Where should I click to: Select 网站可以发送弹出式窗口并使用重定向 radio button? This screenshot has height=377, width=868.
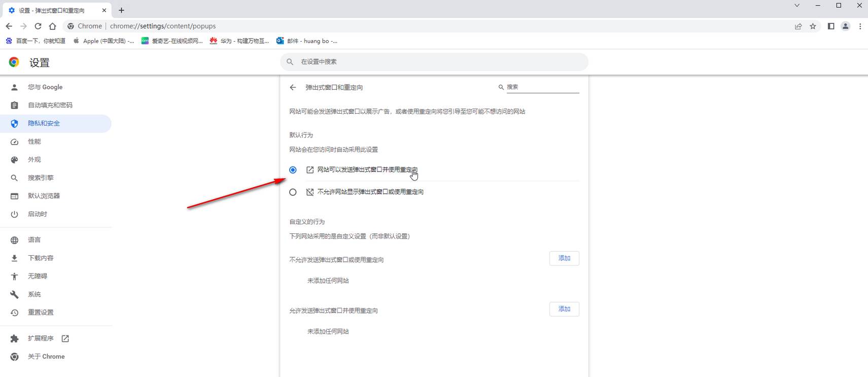pos(293,170)
